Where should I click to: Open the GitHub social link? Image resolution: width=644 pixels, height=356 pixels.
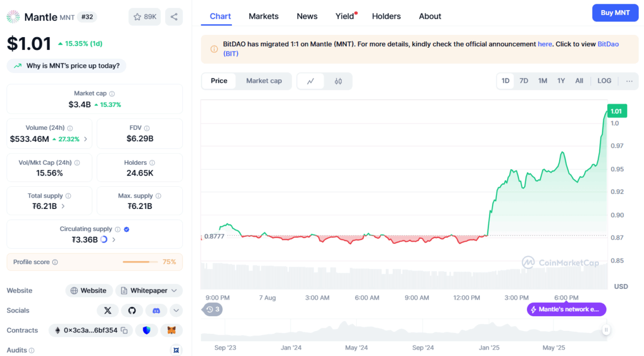(132, 310)
